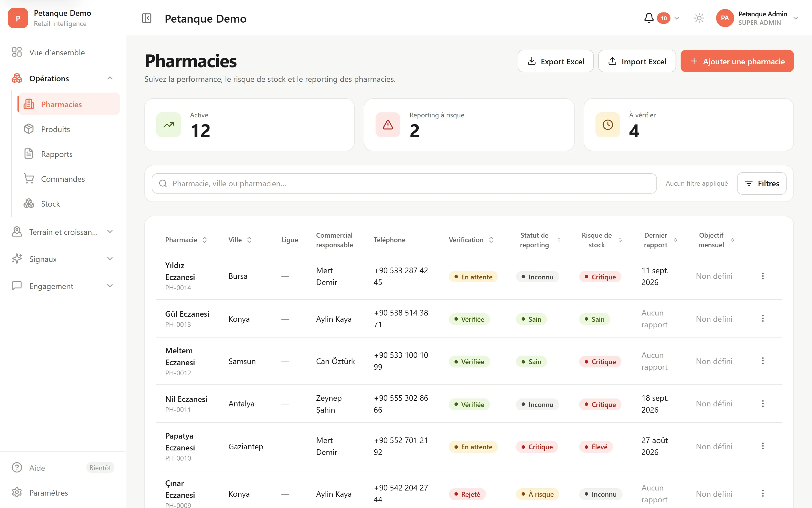Toggle the light/dark theme sun icon
The height and width of the screenshot is (508, 812).
[x=699, y=18]
